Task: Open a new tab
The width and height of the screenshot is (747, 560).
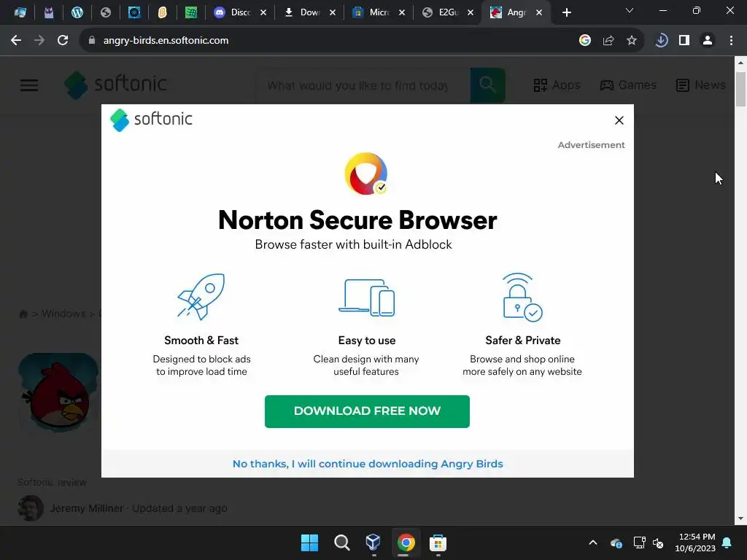Action: click(x=566, y=12)
